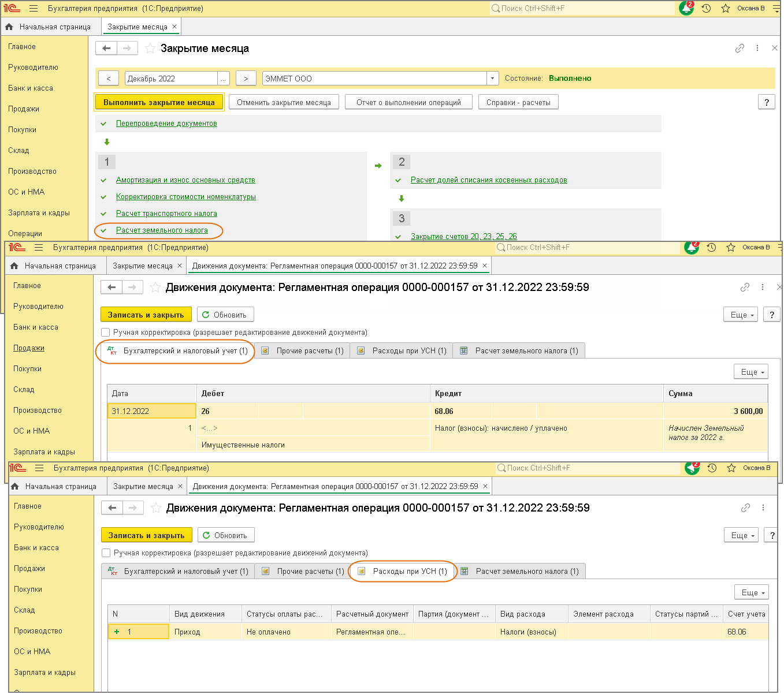784x694 pixels.
Task: Select Банк и касса in middle window sidebar
Action: click(x=36, y=327)
